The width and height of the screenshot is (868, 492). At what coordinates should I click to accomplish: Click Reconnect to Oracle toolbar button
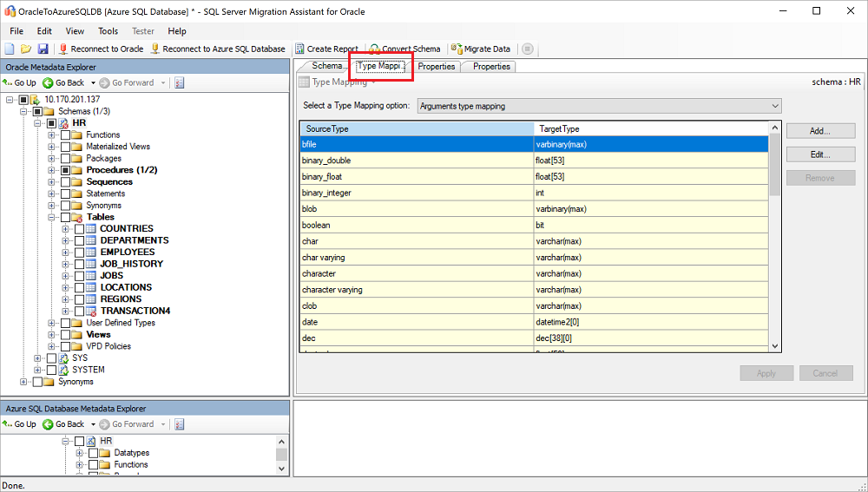coord(101,49)
